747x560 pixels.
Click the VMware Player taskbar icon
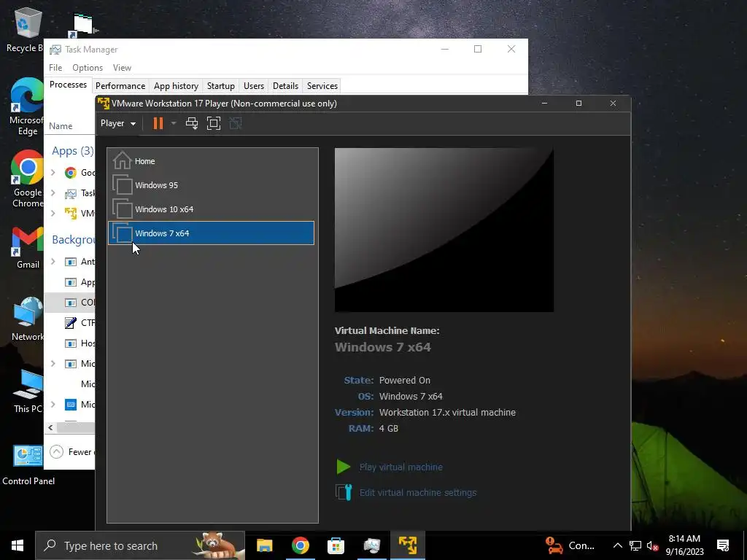click(x=408, y=545)
